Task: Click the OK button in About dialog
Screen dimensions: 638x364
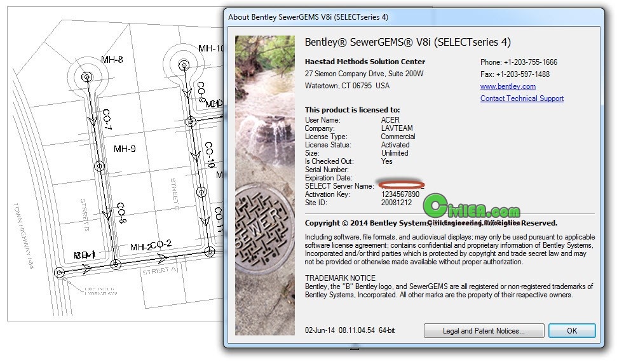Action: (x=572, y=331)
